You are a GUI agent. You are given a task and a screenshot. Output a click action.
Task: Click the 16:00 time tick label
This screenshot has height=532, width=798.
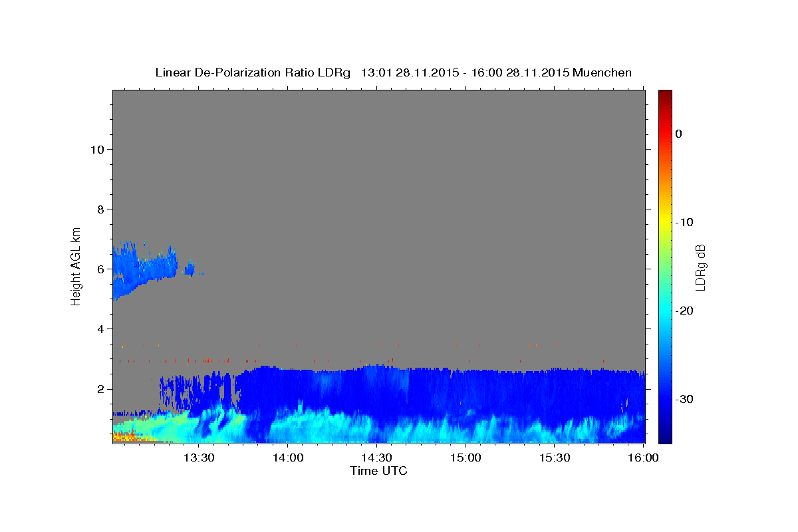pos(643,458)
